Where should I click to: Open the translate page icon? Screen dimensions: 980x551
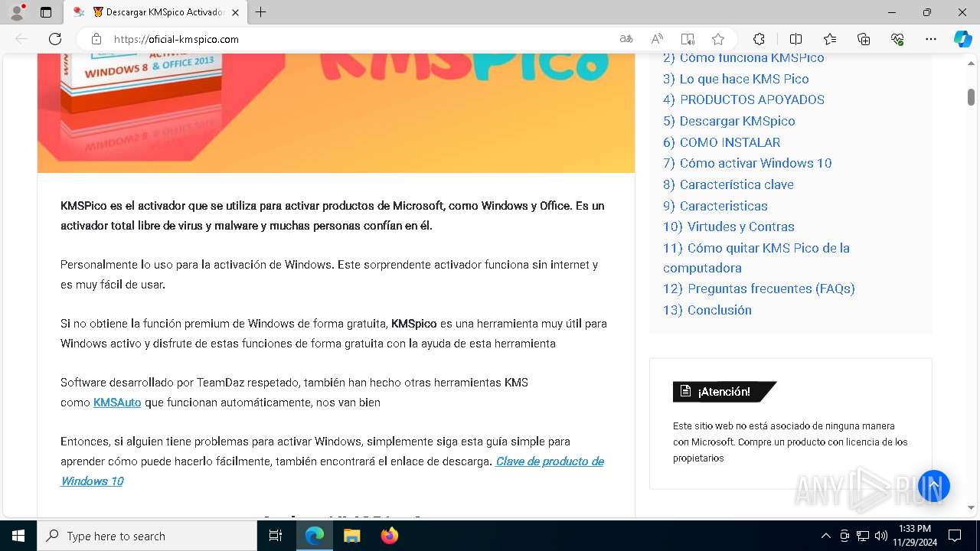pyautogui.click(x=626, y=39)
